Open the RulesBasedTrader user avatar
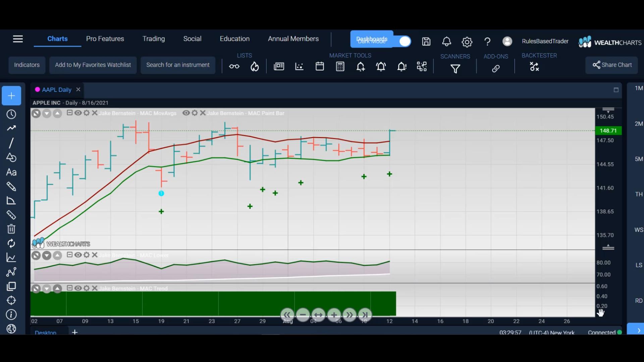The width and height of the screenshot is (644, 362). point(507,41)
